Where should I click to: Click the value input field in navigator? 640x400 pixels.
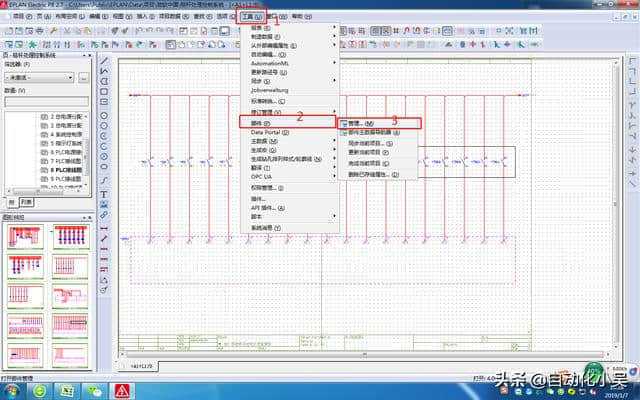pos(48,102)
